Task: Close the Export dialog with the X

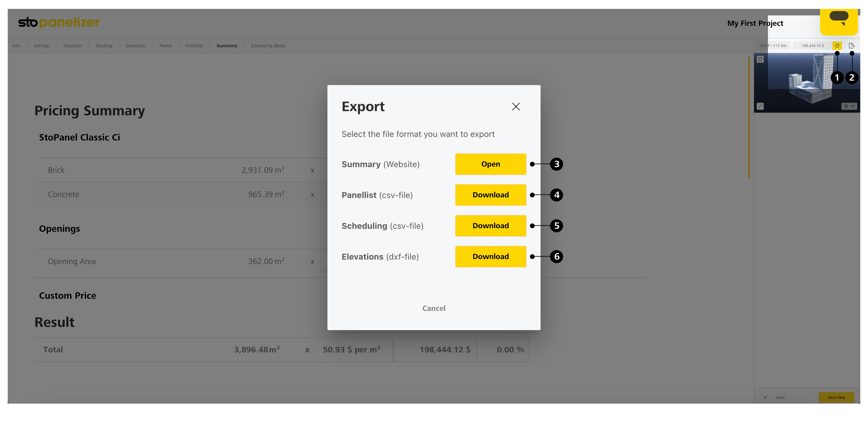Action: 516,107
